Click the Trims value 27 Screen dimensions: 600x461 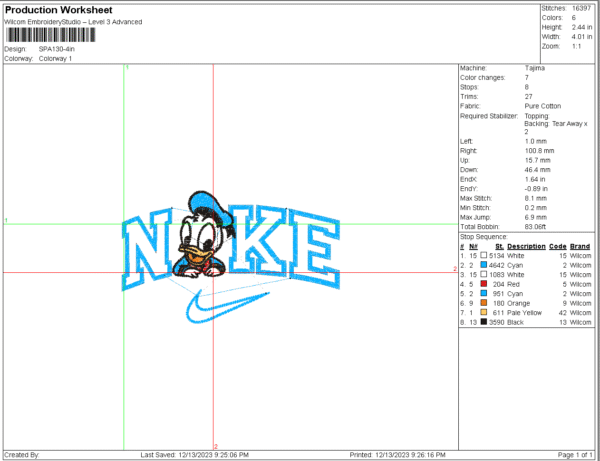[x=528, y=97]
